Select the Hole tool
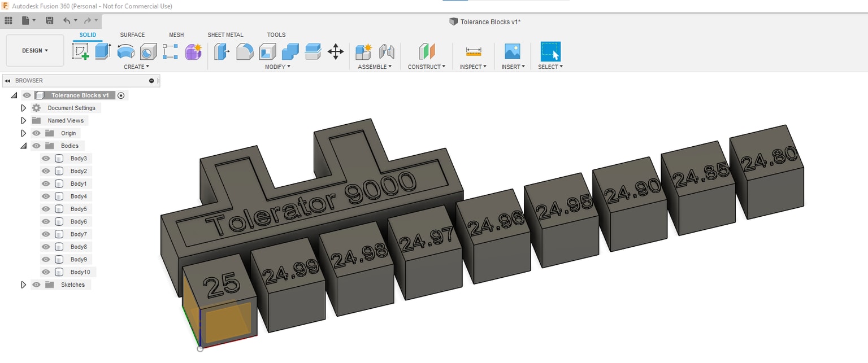 [148, 52]
